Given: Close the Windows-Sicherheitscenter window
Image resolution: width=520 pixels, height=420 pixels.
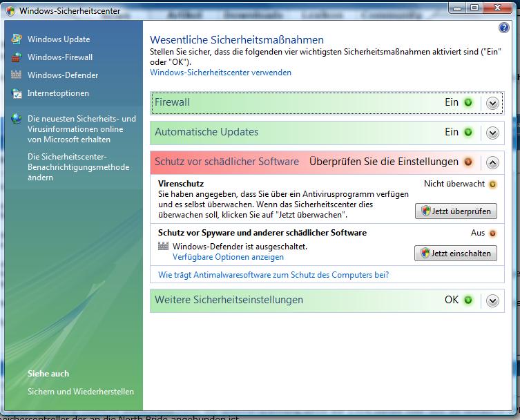Looking at the screenshot, I should pyautogui.click(x=497, y=8).
